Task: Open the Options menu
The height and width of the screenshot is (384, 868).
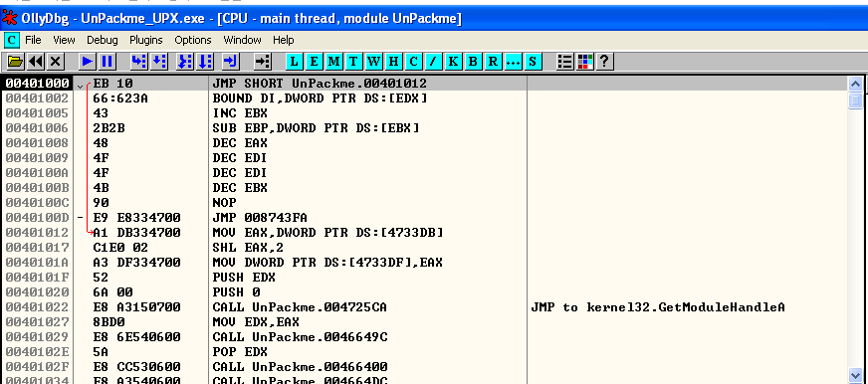Action: [x=193, y=40]
